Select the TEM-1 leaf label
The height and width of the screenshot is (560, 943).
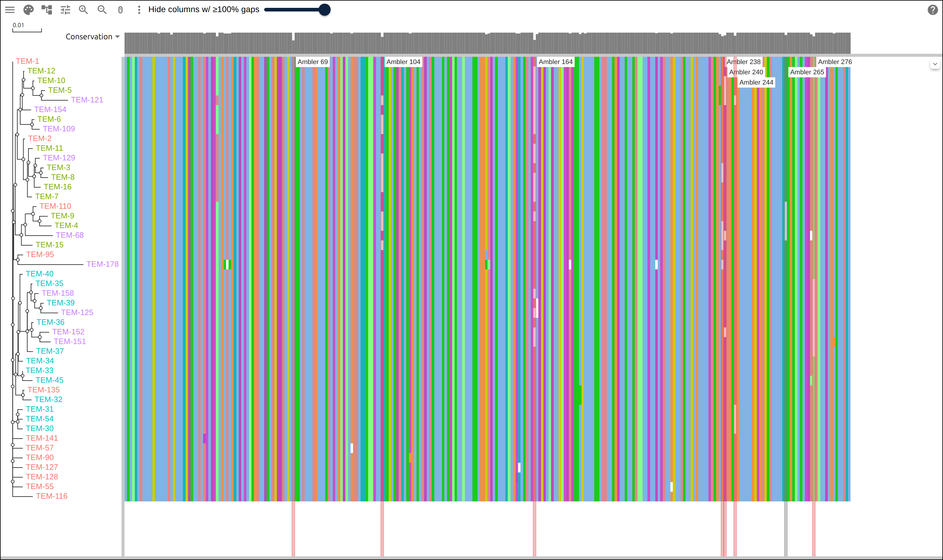point(27,61)
